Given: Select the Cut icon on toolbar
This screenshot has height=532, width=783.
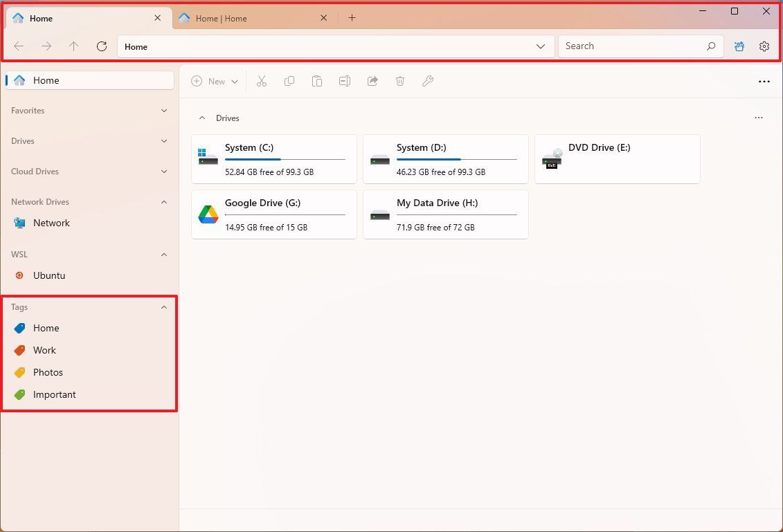Looking at the screenshot, I should 262,81.
